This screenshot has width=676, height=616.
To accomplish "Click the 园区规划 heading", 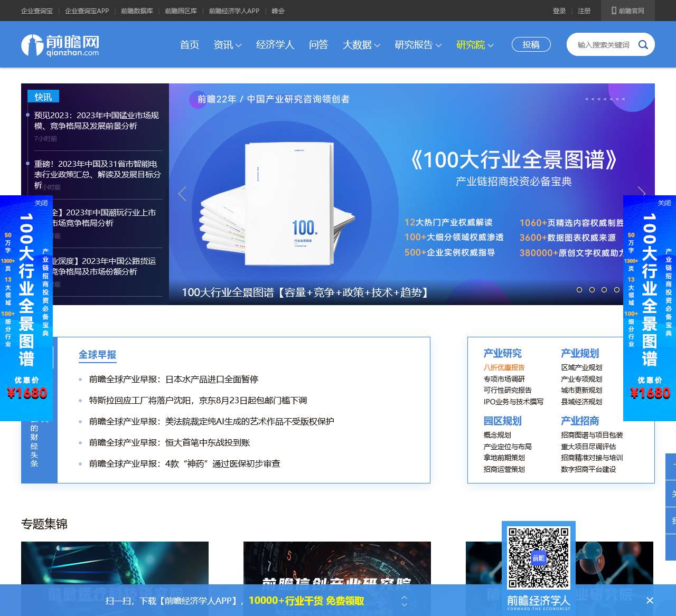I will click(x=503, y=421).
